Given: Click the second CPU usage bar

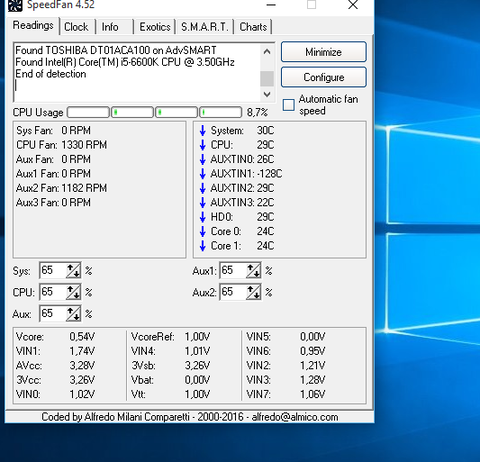Looking at the screenshot, I should click(132, 112).
